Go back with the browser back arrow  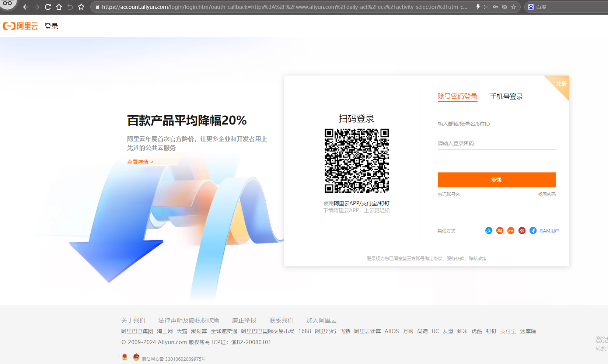[x=26, y=7]
